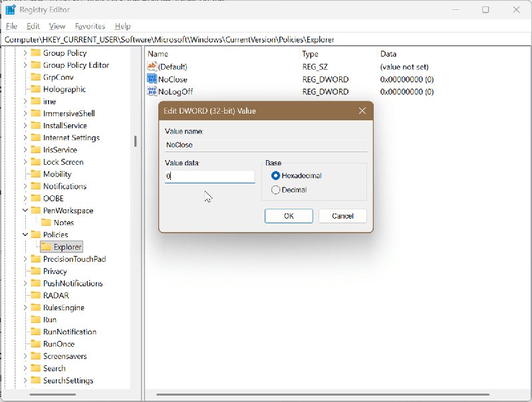Expand the ImmersiveShell tree node
This screenshot has width=532, height=402.
25,114
